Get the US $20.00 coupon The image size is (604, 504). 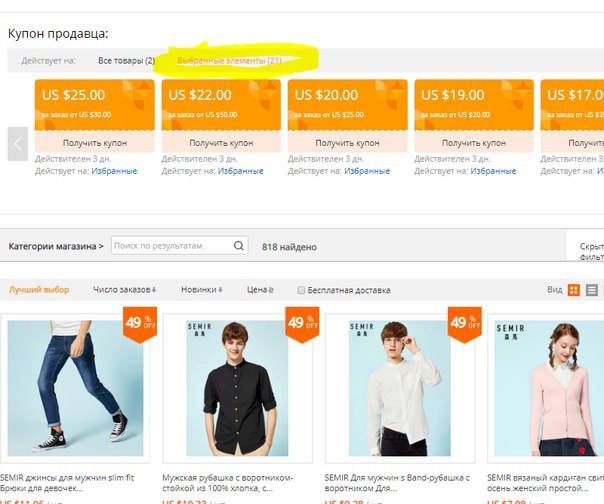click(347, 143)
